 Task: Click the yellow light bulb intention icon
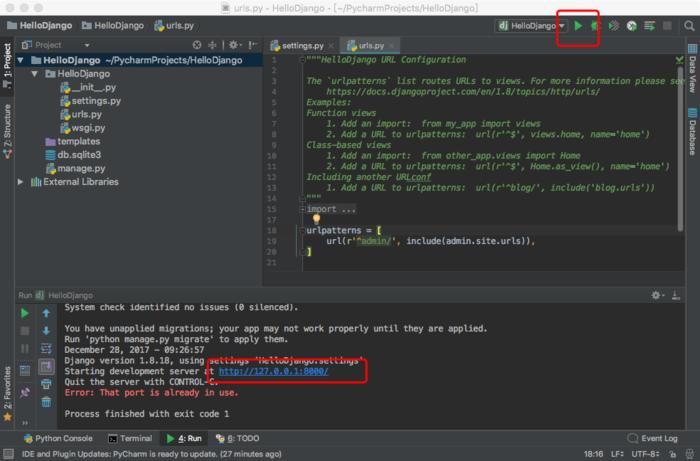pyautogui.click(x=316, y=219)
